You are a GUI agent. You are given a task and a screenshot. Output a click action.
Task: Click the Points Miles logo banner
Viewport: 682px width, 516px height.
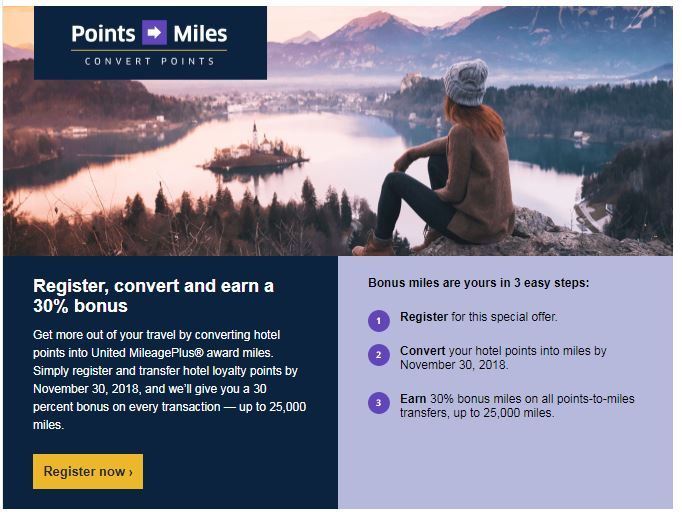pyautogui.click(x=150, y=43)
